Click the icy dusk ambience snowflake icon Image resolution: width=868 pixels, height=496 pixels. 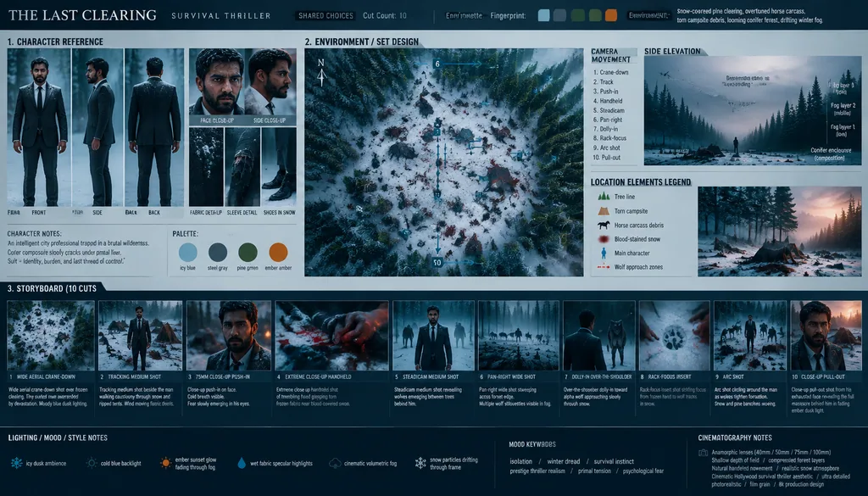click(17, 463)
